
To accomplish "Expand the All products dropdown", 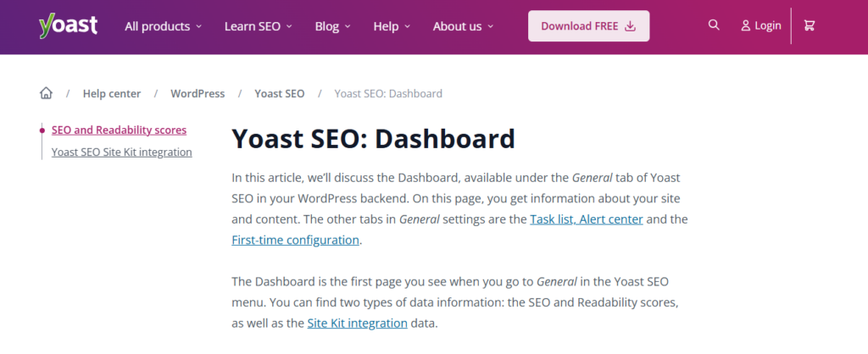I will coord(163,26).
